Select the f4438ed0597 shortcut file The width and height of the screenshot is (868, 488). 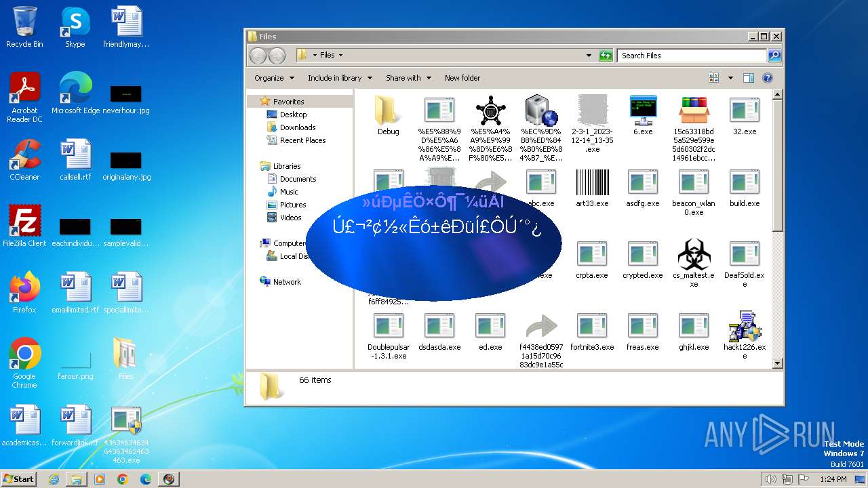click(x=541, y=340)
